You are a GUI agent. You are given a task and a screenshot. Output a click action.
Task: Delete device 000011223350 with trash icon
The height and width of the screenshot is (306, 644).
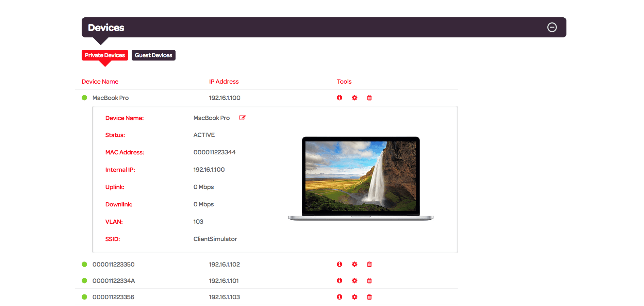click(x=369, y=264)
